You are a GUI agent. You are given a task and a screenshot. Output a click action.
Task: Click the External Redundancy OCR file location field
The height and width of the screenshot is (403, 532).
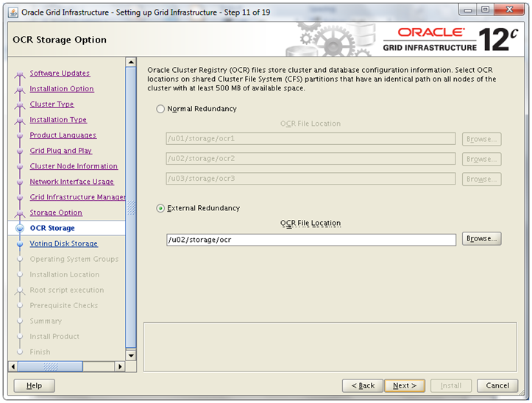(311, 240)
